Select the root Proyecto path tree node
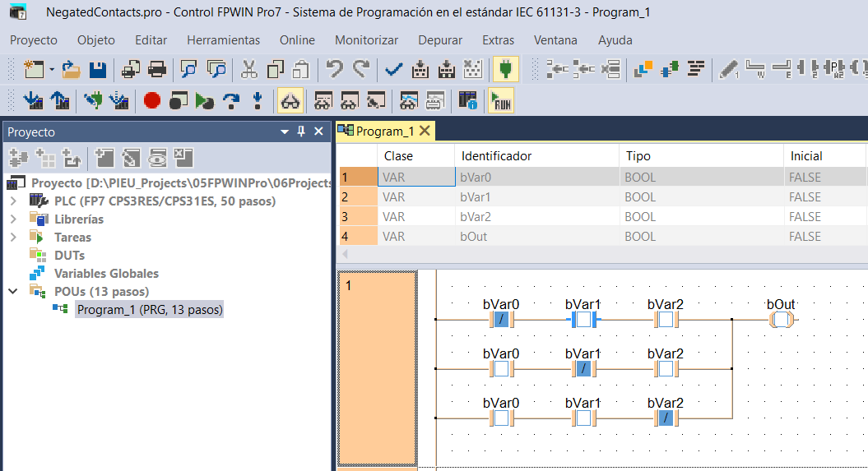The width and height of the screenshot is (868, 471). coord(181,183)
